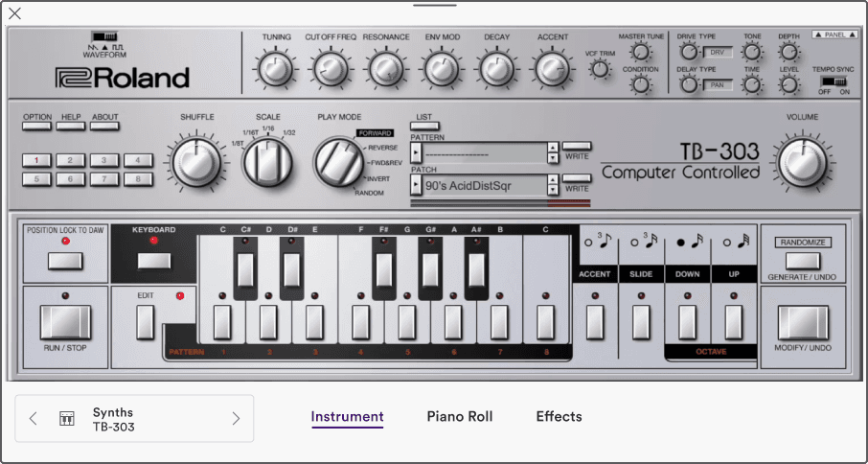Image resolution: width=868 pixels, height=464 pixels.
Task: Click the Decay knob
Action: [496, 70]
